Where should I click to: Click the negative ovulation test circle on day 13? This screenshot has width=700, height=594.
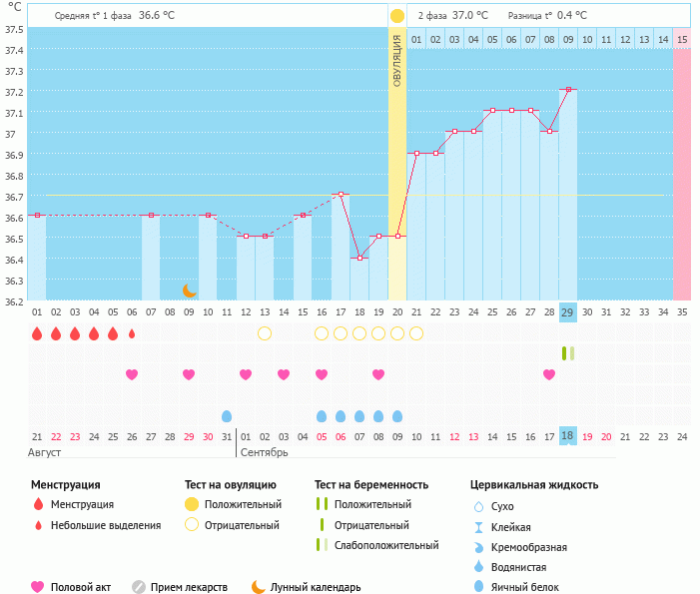point(265,333)
